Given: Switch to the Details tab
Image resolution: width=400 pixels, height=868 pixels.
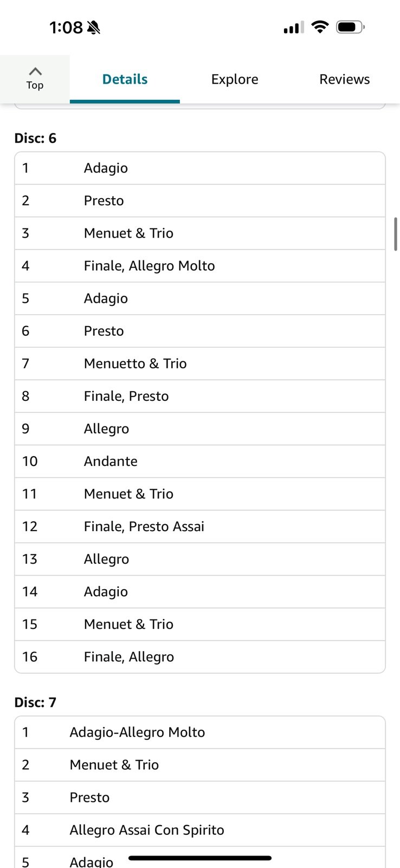Looking at the screenshot, I should click(125, 79).
